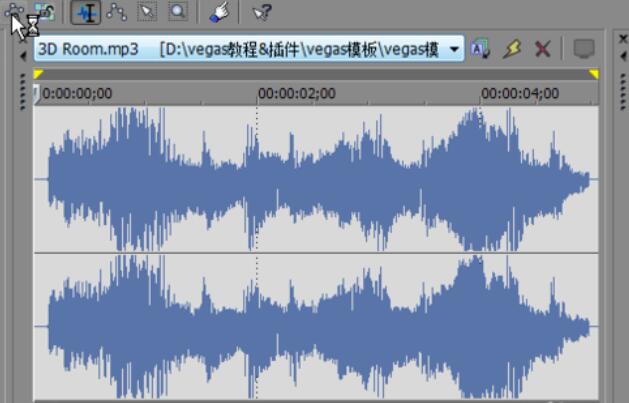The image size is (629, 403).
Task: Click the yellow loop region end marker
Action: [594, 75]
